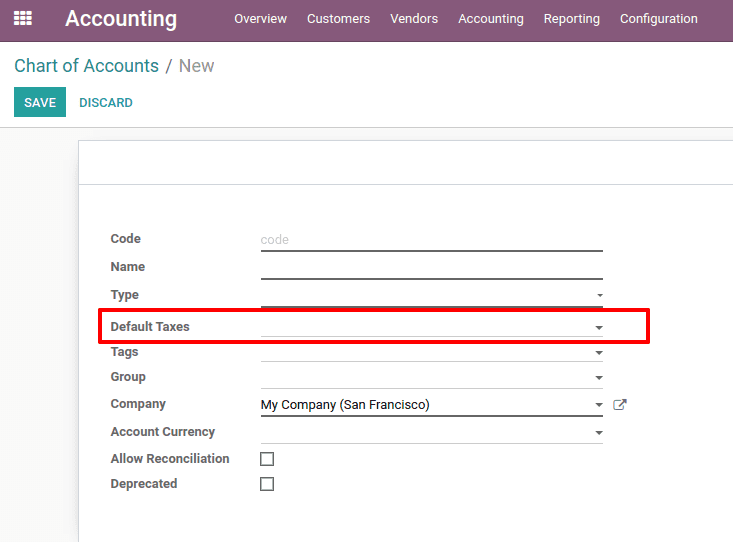Go back to Chart of Accounts breadcrumb
This screenshot has width=733, height=542.
(x=86, y=66)
